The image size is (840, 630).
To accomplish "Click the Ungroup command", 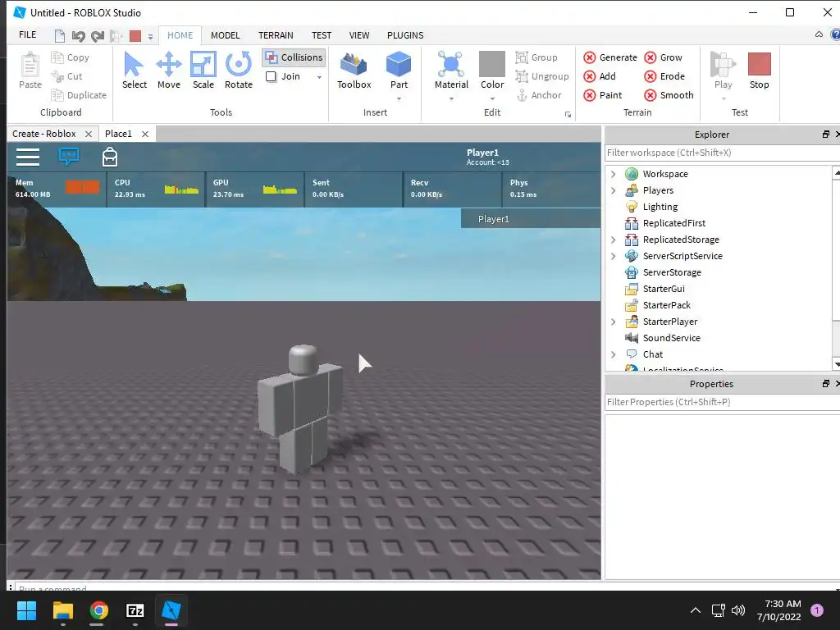I will (542, 76).
